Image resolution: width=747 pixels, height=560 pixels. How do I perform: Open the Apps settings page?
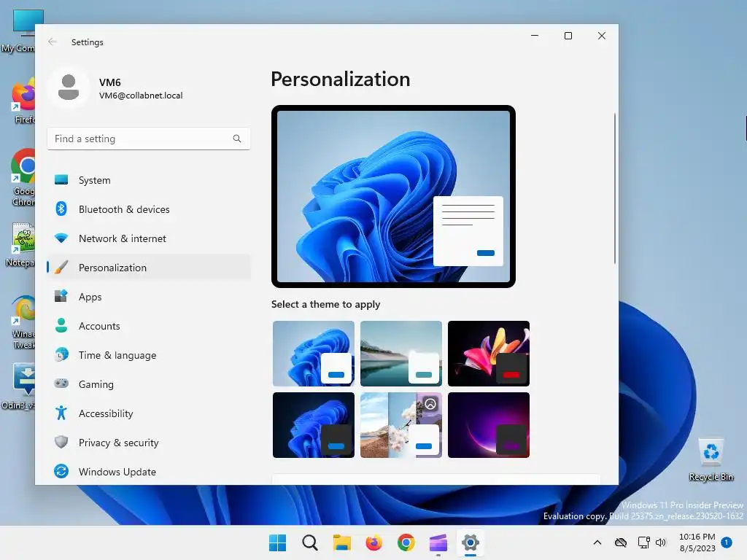[x=149, y=297]
